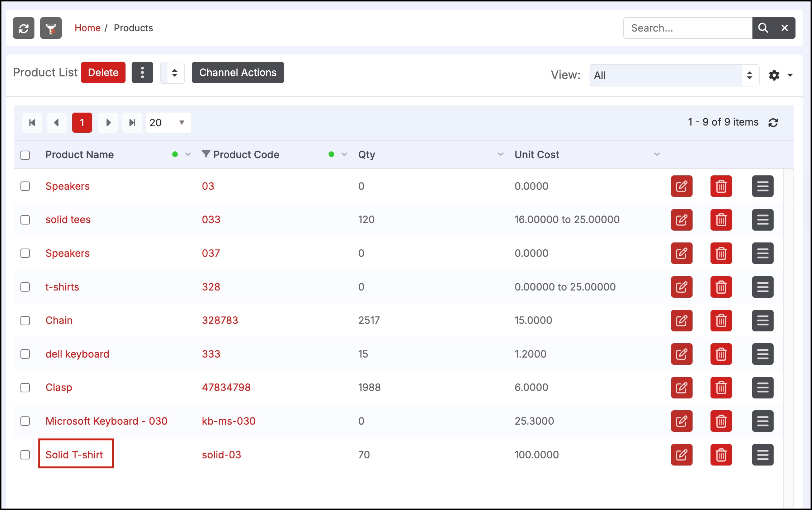Delete the t-shirts product
Viewport: 812px width, 510px height.
[x=721, y=287]
